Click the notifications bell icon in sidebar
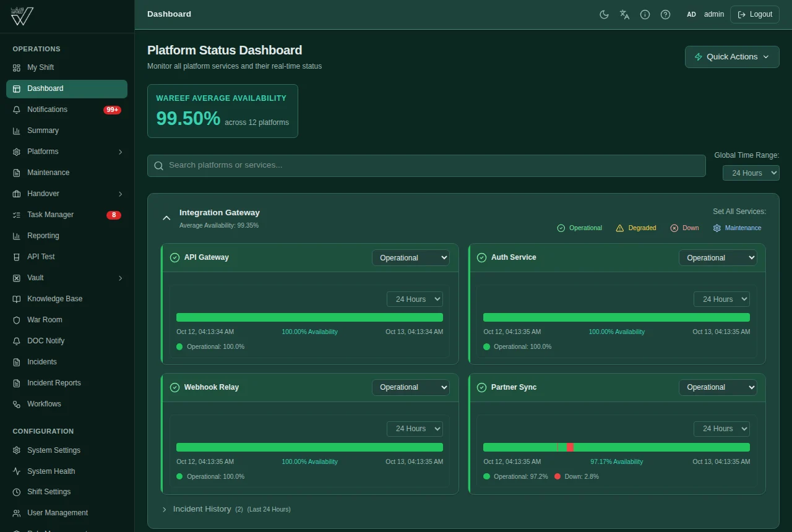 [x=17, y=109]
